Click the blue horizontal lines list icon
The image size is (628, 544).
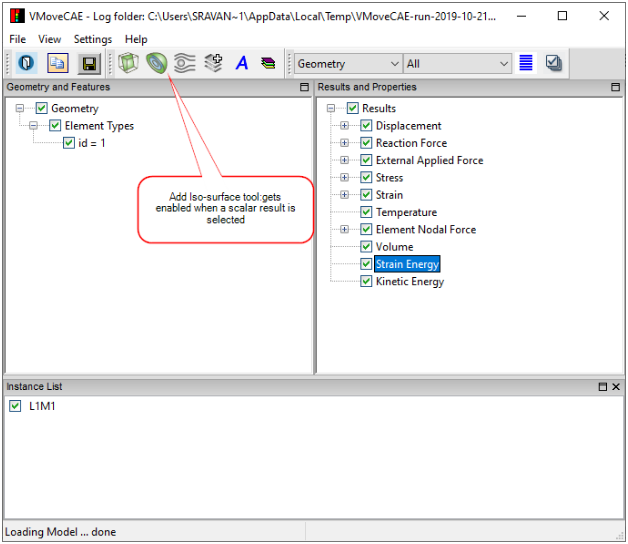click(525, 63)
